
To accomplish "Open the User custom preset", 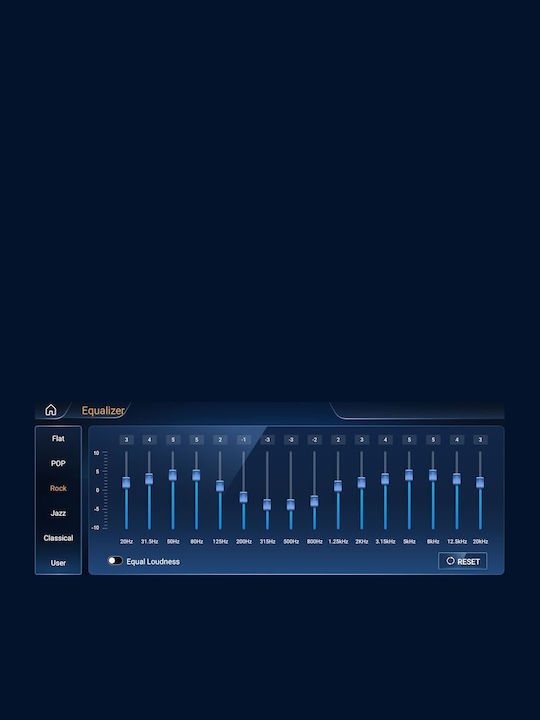I will [58, 563].
